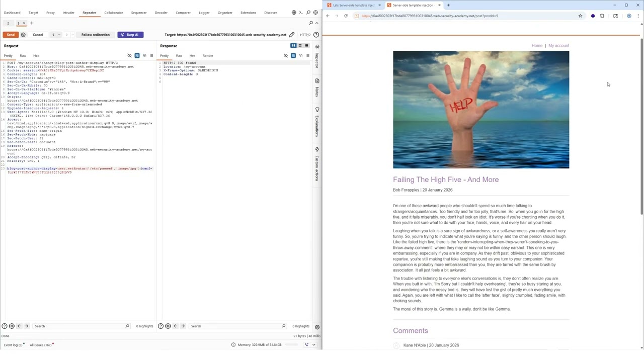This screenshot has width=644, height=362.
Task: Open request search settings gear
Action: (x=12, y=326)
